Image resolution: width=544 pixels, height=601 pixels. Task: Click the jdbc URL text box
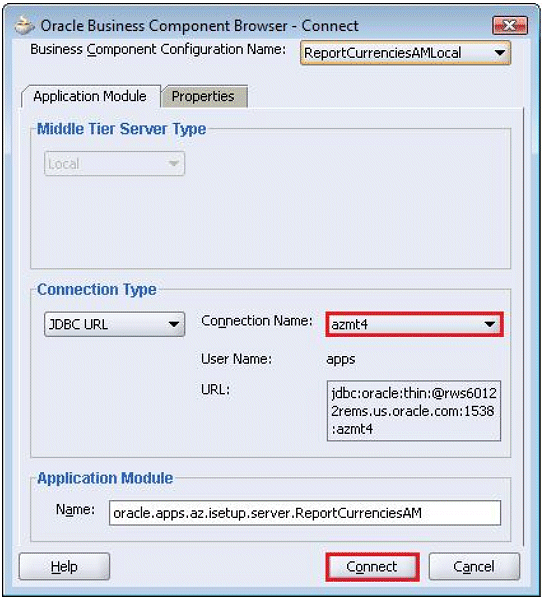point(414,411)
